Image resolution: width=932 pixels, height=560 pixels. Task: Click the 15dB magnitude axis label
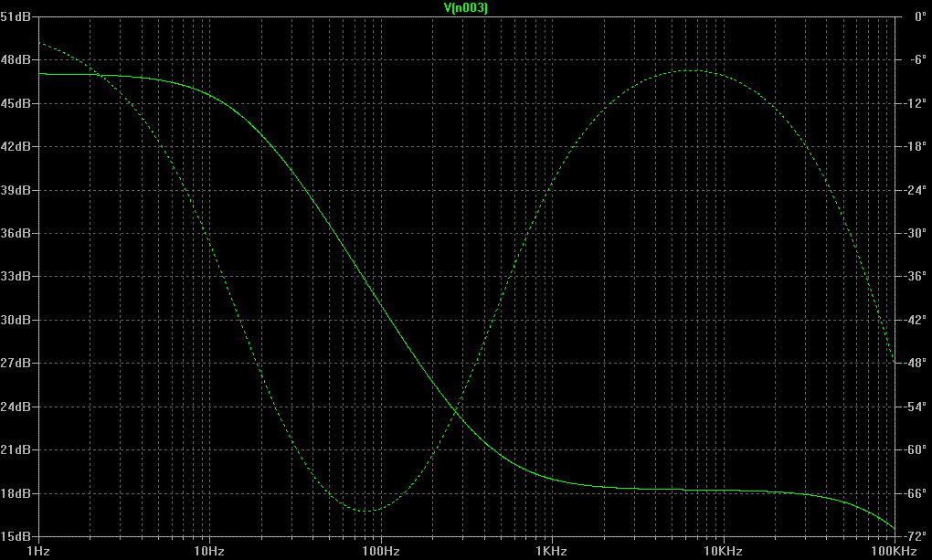click(16, 536)
